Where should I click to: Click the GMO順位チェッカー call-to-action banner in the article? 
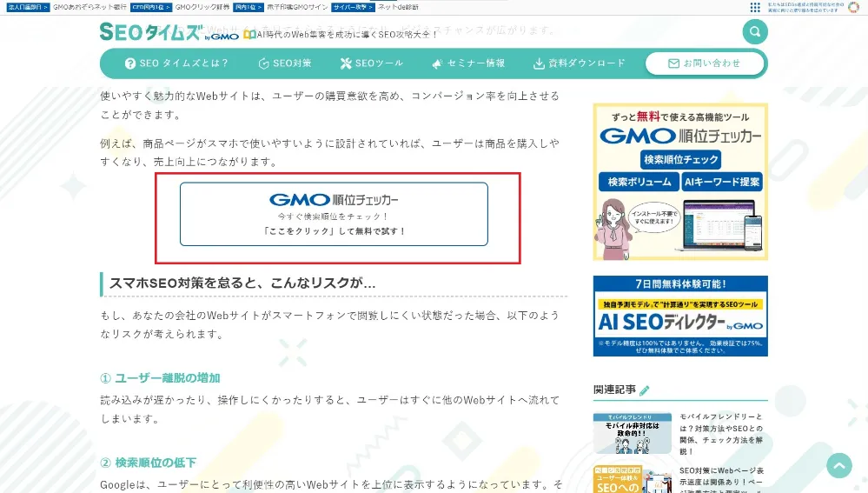click(334, 214)
